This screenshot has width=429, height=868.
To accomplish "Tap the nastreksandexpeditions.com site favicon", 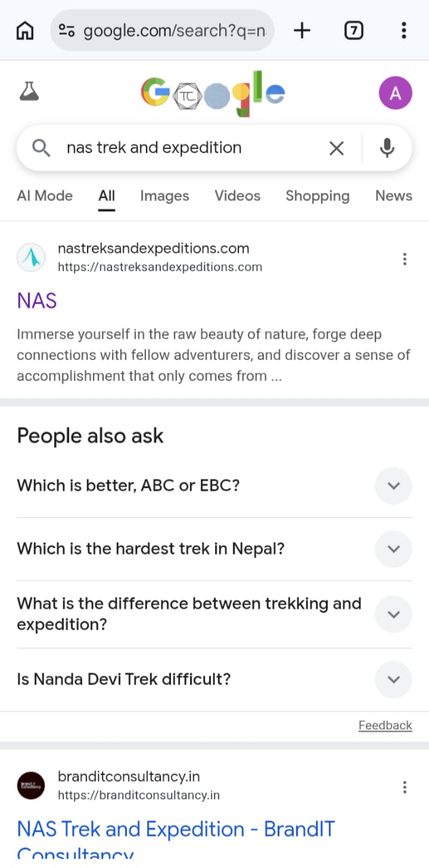I will pos(31,257).
